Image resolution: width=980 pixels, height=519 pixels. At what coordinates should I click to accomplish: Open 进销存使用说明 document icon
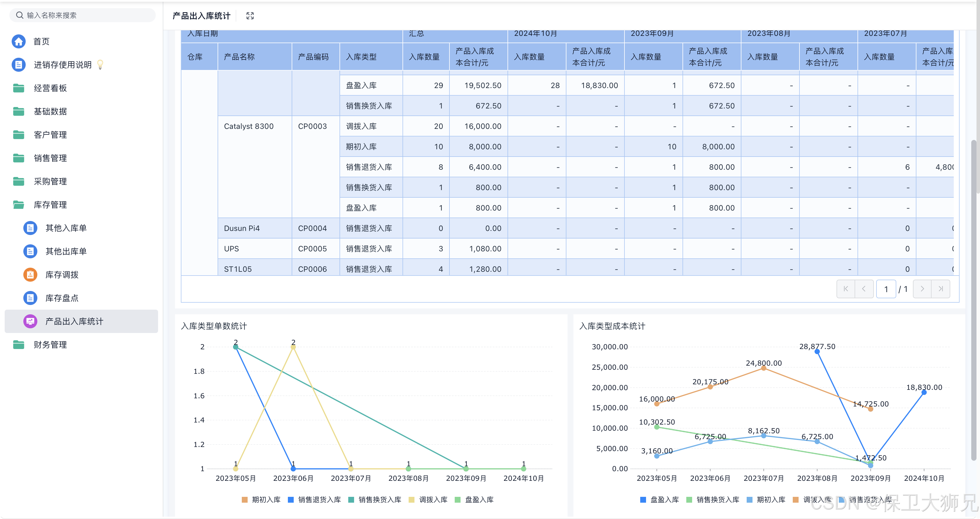[x=19, y=65]
